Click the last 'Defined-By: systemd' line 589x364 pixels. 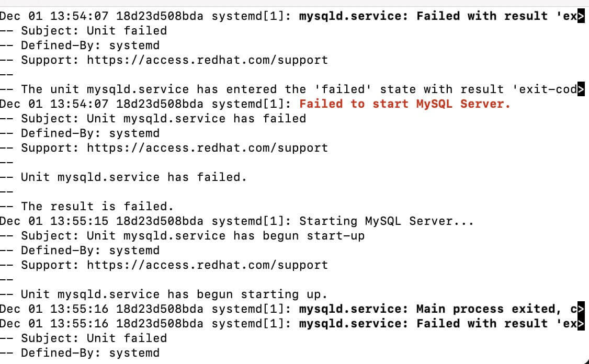click(x=90, y=353)
